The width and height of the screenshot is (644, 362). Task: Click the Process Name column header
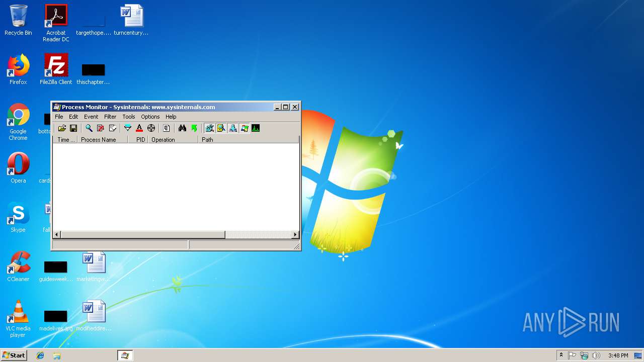point(103,140)
